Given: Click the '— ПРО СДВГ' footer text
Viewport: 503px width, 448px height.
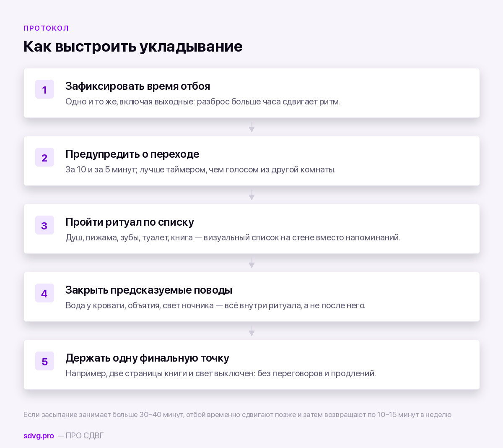Looking at the screenshot, I should click(80, 436).
